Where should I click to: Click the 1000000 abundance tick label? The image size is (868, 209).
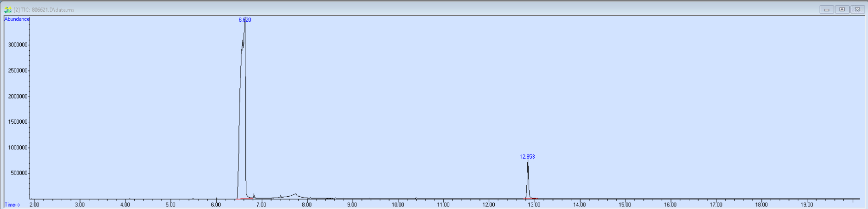click(18, 148)
